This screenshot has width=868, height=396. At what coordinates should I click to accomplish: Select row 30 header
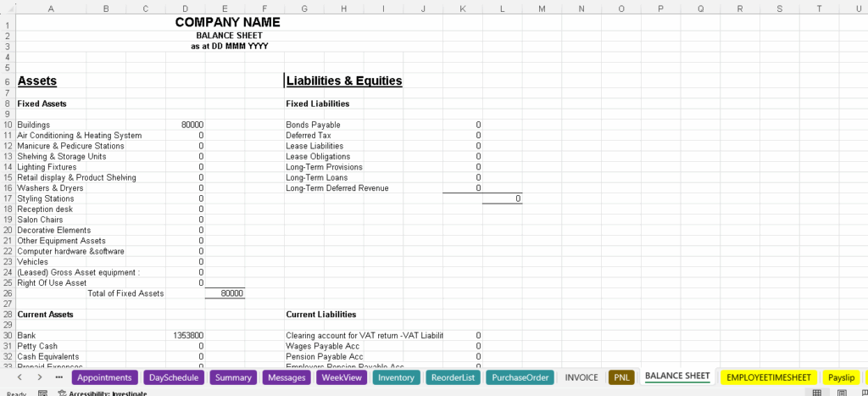(8, 336)
